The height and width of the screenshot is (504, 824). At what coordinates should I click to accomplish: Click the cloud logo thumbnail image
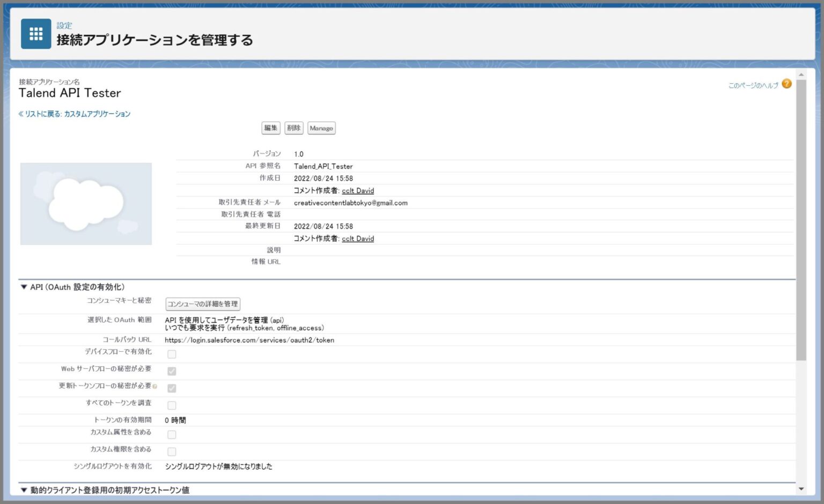coord(85,203)
